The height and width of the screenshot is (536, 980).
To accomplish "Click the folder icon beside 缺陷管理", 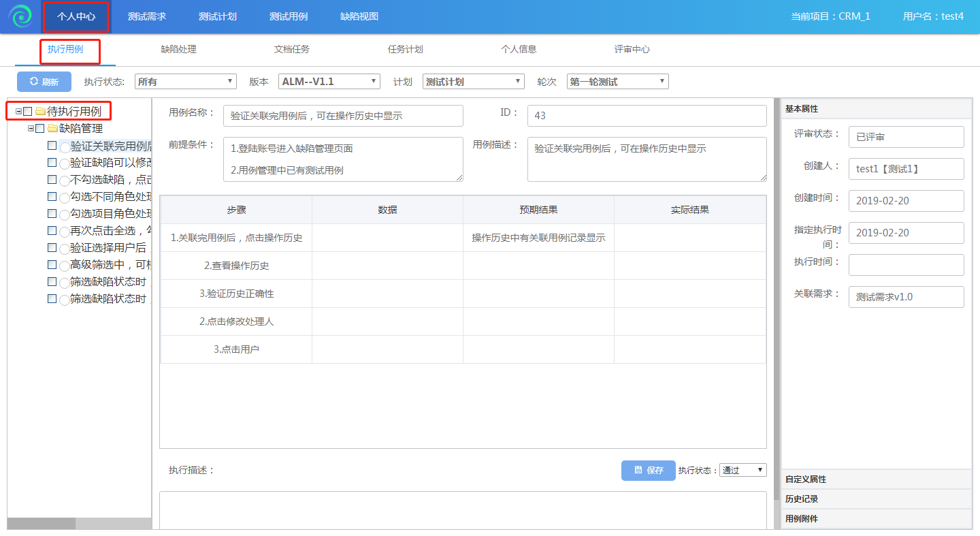I will [52, 129].
